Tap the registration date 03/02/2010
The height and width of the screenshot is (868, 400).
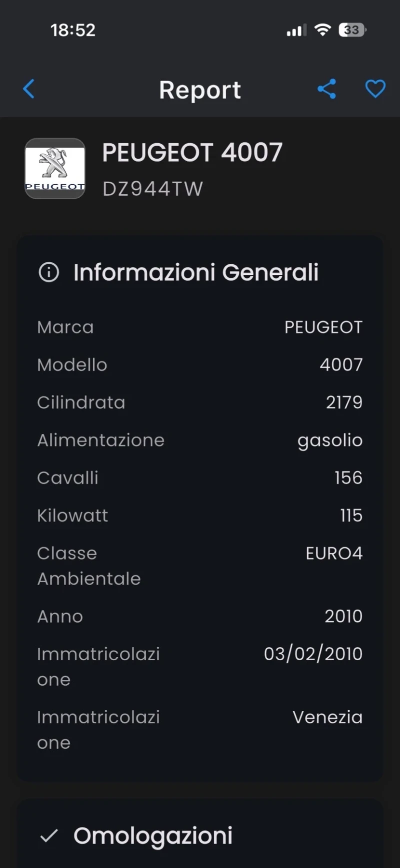point(313,654)
